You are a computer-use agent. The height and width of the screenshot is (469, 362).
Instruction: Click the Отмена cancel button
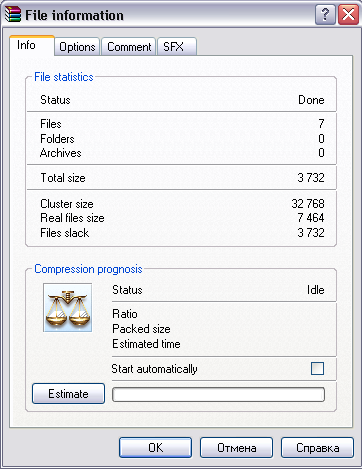(x=237, y=448)
